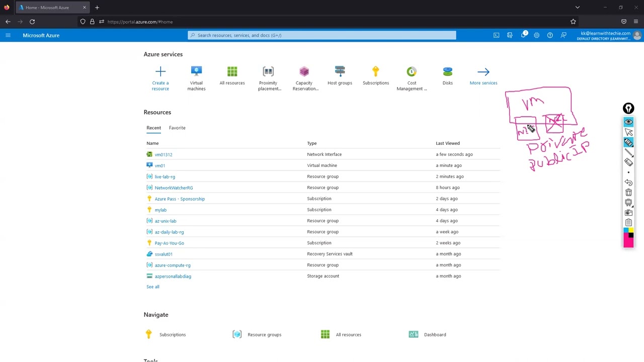The height and width of the screenshot is (362, 644).
Task: Open a new browser tab with the plus button
Action: tap(97, 8)
